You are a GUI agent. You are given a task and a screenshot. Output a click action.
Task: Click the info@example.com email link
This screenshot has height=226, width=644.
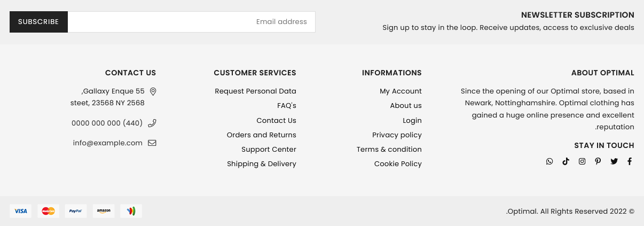point(108,143)
